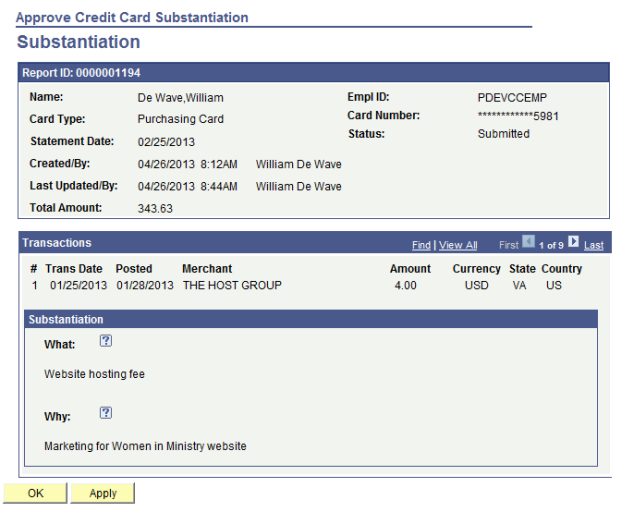Viewport: 620px width, 510px height.
Task: Click THE HOST GROUP merchant entry
Action: pos(232,285)
